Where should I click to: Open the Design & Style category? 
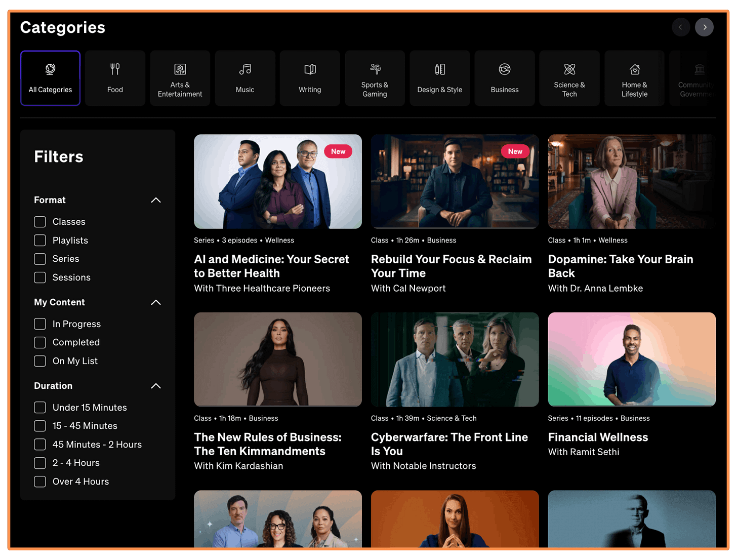click(x=439, y=78)
